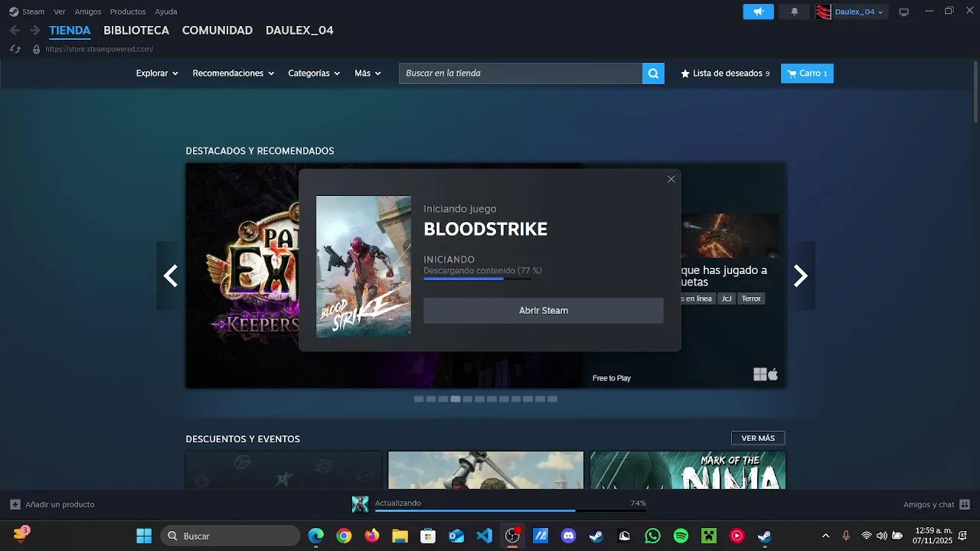
Task: Open Visual Studio Code from the taskbar
Action: click(484, 536)
